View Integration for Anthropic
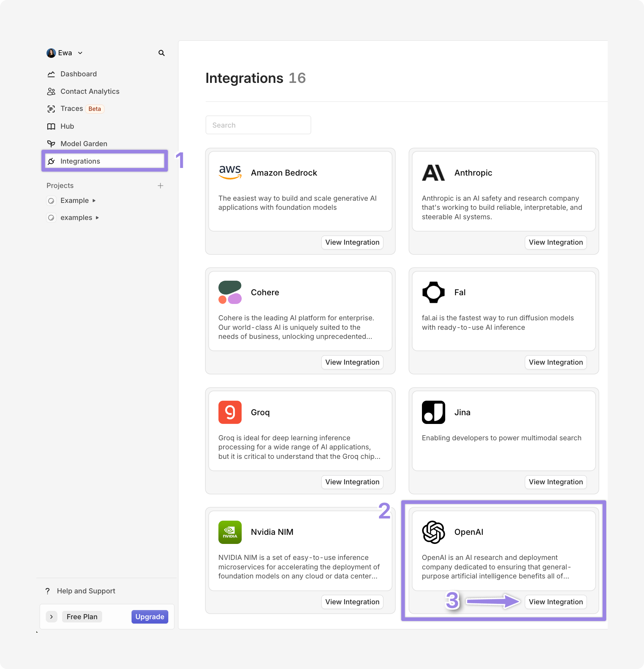 tap(556, 243)
